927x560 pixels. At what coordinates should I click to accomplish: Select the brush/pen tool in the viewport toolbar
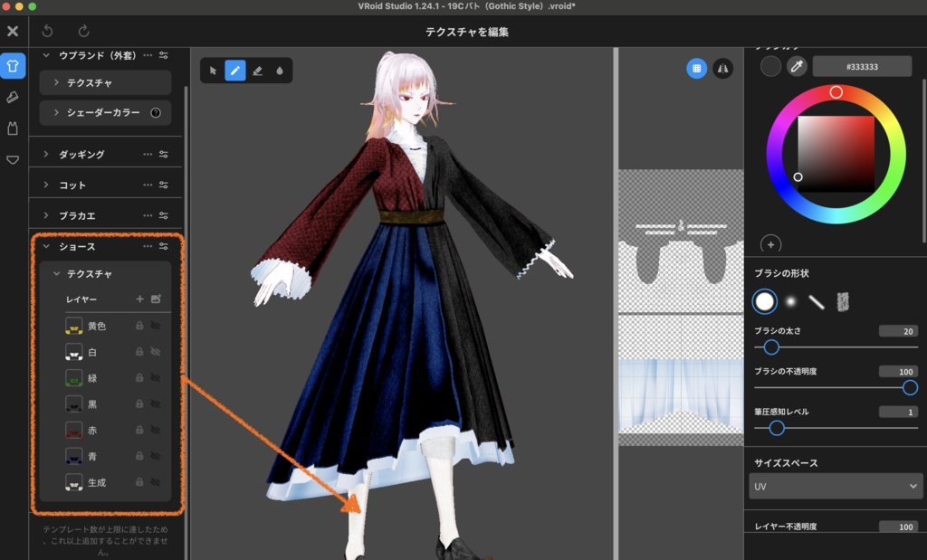235,70
